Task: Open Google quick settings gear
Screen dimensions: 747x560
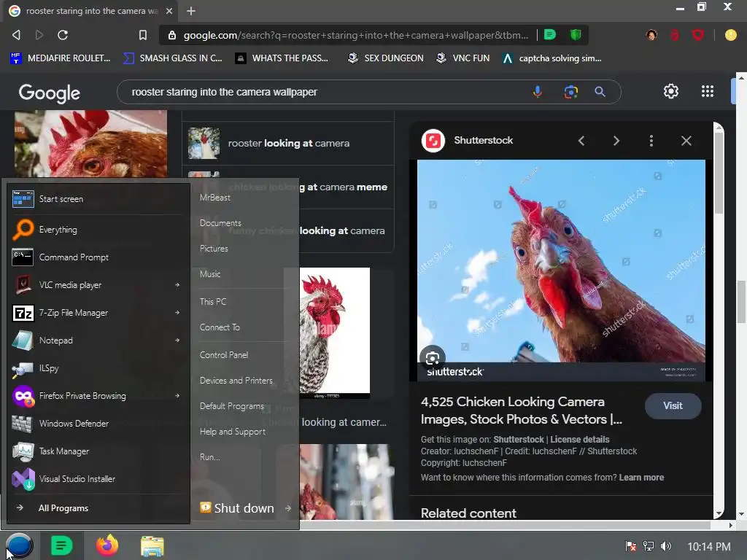Action: coord(671,91)
